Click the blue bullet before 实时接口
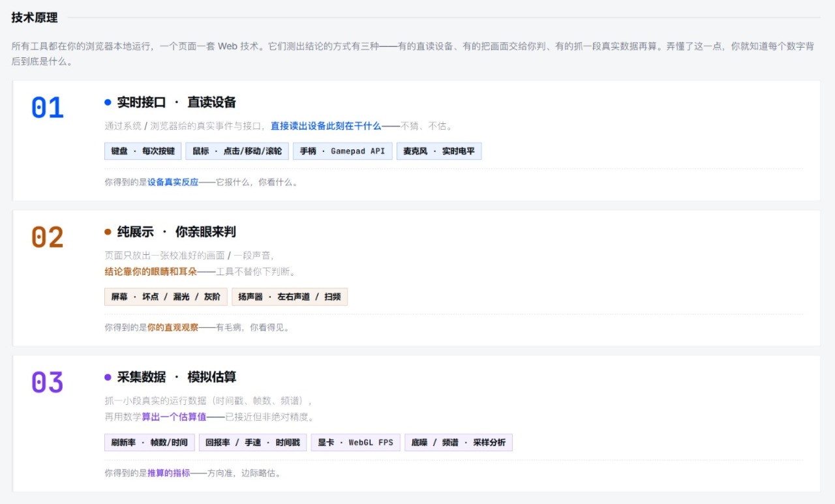Image resolution: width=835 pixels, height=504 pixels. click(x=108, y=102)
